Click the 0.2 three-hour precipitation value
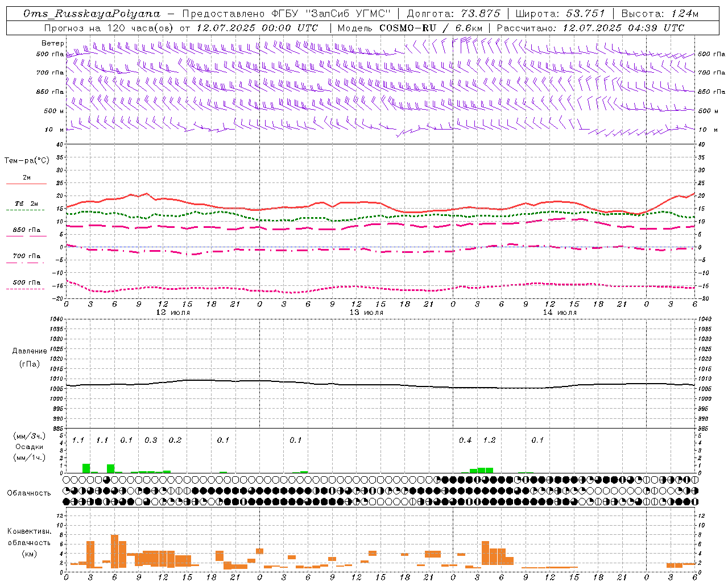 point(175,440)
